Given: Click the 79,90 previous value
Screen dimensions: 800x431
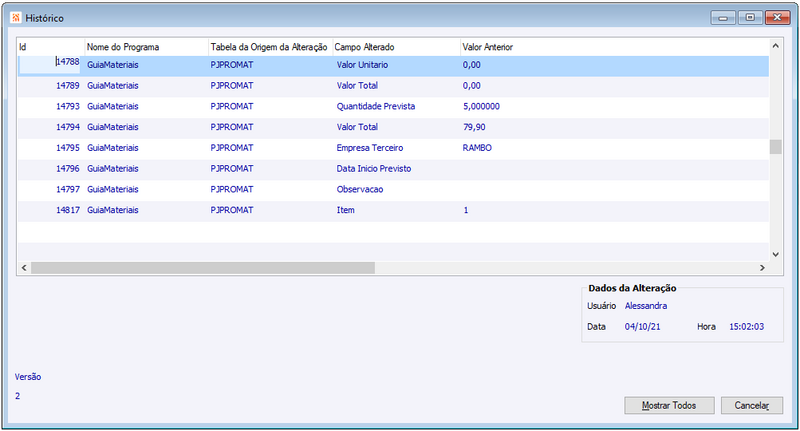Looking at the screenshot, I should [474, 127].
